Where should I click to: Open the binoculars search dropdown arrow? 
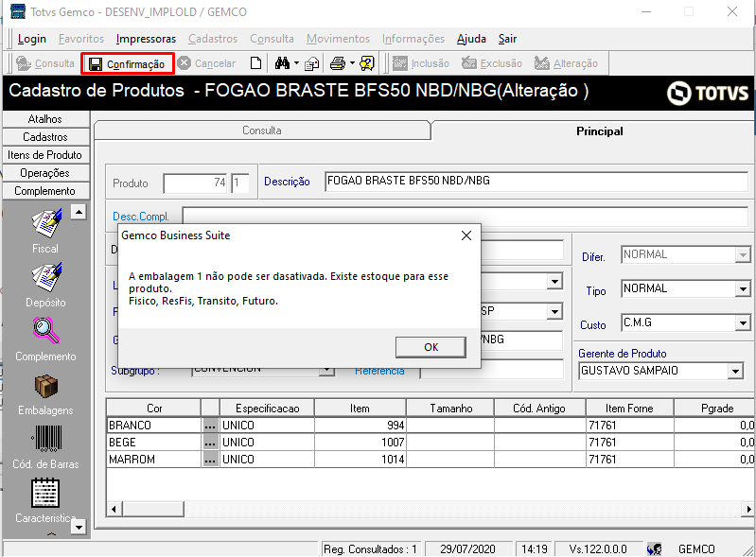click(x=296, y=63)
